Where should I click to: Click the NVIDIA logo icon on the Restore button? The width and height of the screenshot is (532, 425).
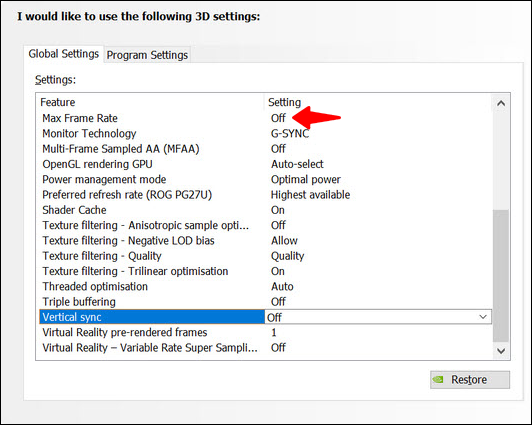click(438, 380)
